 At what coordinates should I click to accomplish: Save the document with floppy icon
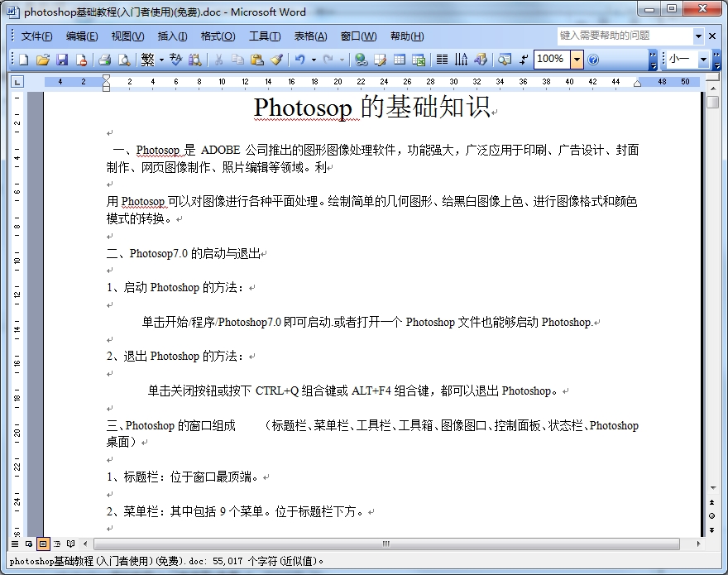click(x=62, y=60)
